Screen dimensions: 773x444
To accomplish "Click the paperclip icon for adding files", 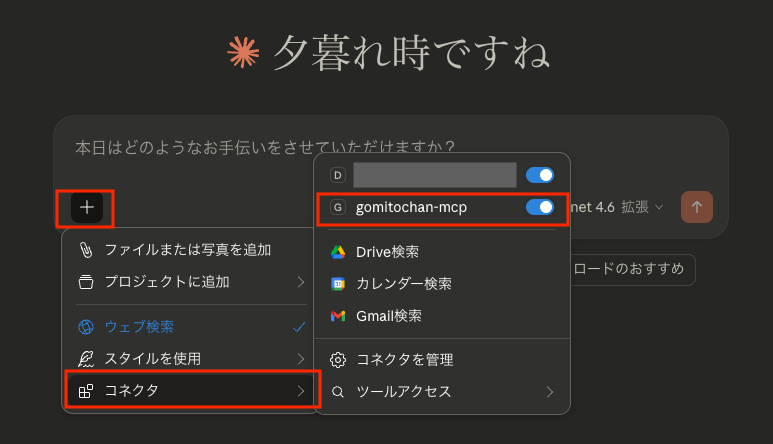I will [x=86, y=250].
